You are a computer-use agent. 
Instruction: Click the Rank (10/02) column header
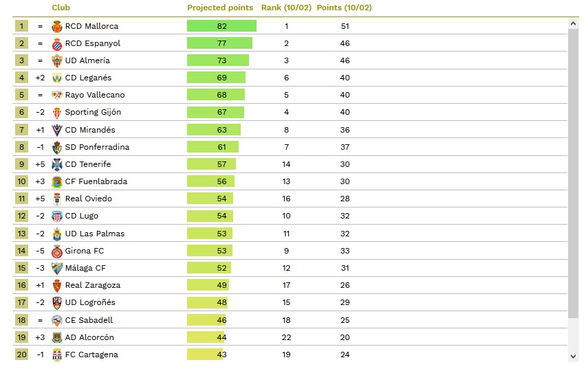[286, 8]
